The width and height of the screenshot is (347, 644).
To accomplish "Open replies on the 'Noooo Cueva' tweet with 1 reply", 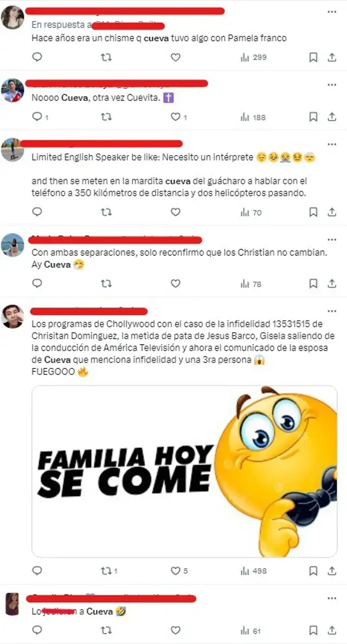I will point(40,117).
